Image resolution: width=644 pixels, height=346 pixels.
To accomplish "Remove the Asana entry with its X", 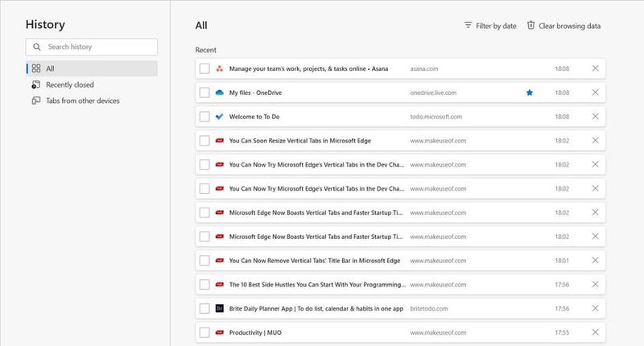I will 595,68.
